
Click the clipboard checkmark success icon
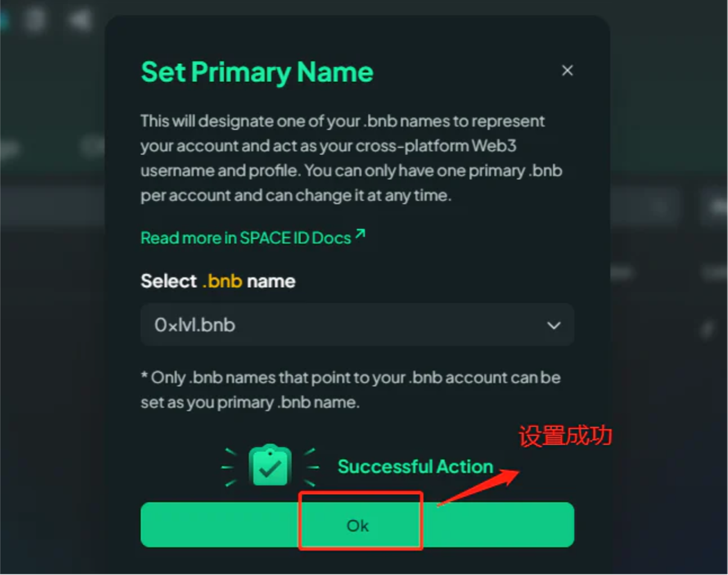point(270,466)
